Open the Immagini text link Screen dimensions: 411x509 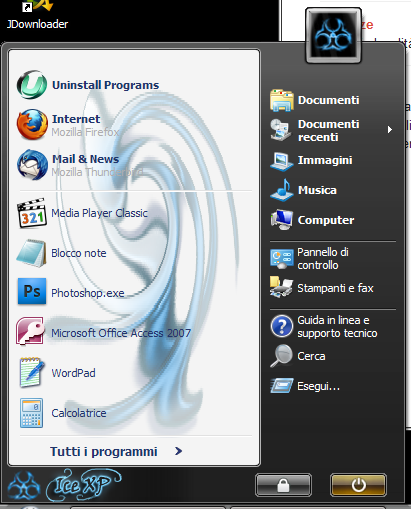[x=325, y=160]
